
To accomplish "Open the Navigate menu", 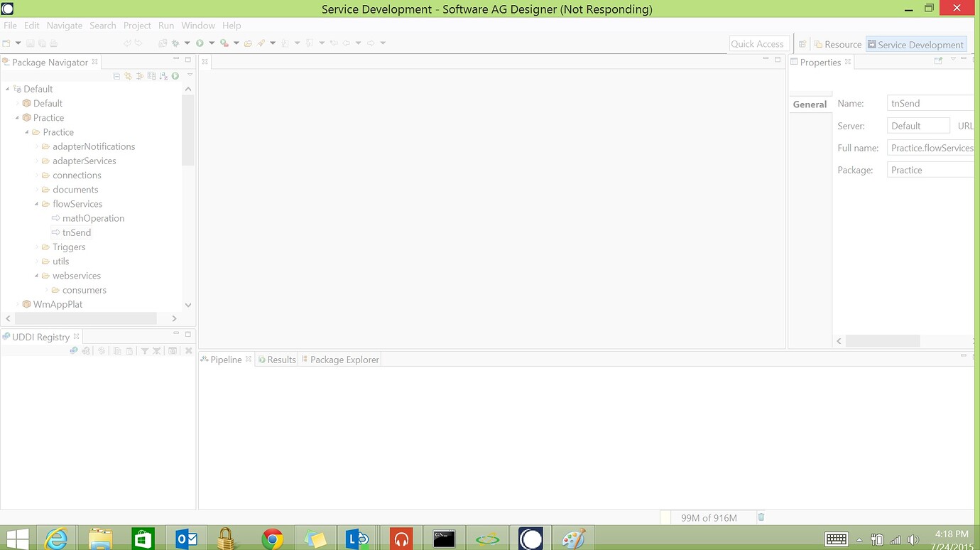I will pos(65,25).
